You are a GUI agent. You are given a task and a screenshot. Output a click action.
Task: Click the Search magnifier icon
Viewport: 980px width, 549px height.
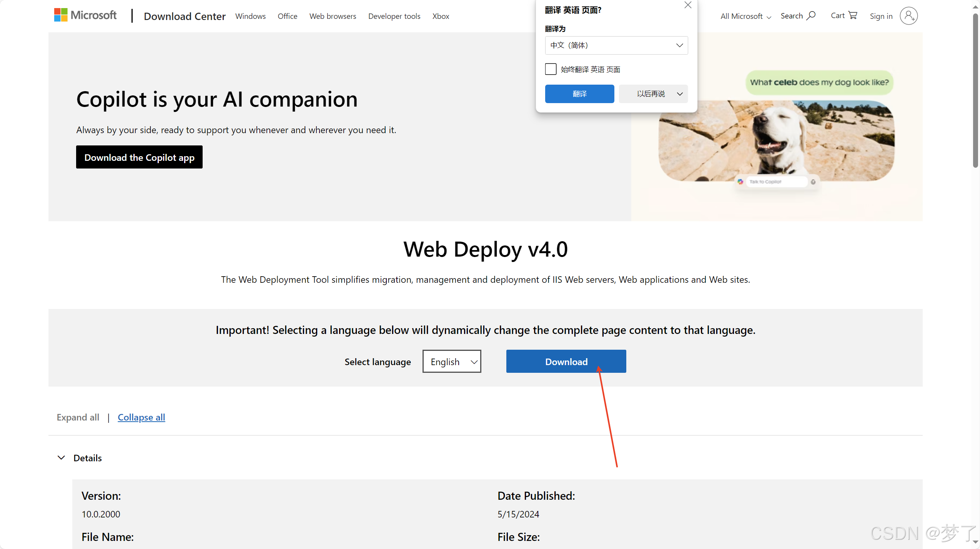point(811,16)
